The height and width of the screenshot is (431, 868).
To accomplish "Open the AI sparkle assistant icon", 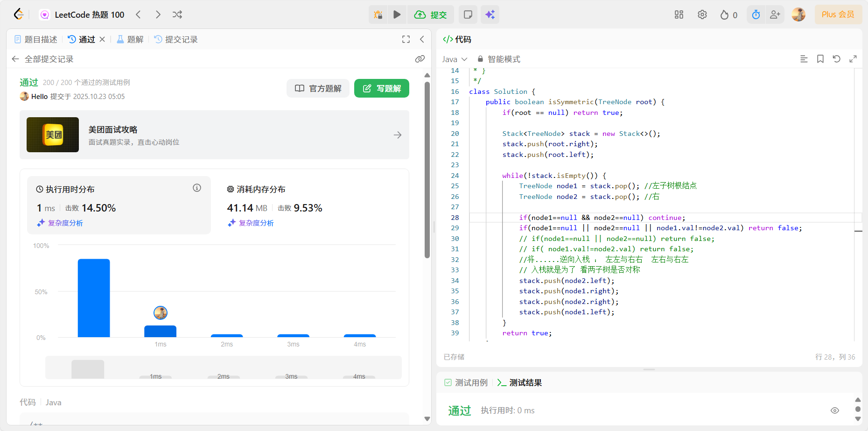I will (x=490, y=14).
